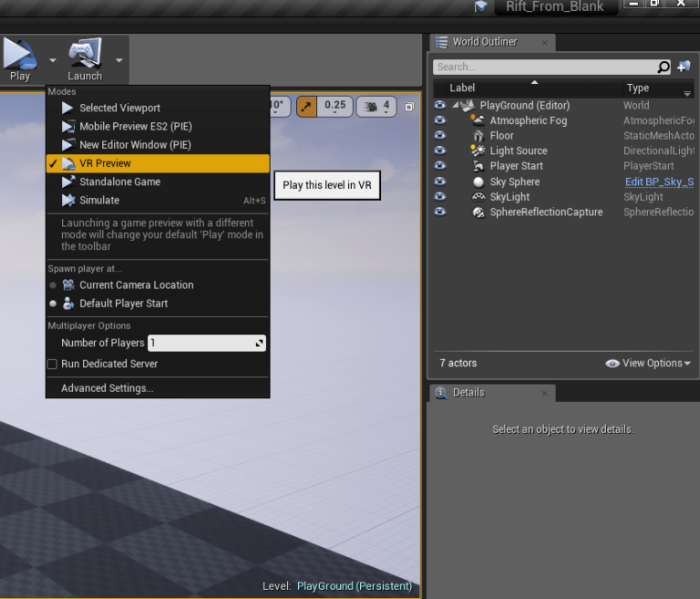Click the Floor static mesh icon
Screen dimensions: 700x599
[x=479, y=135]
